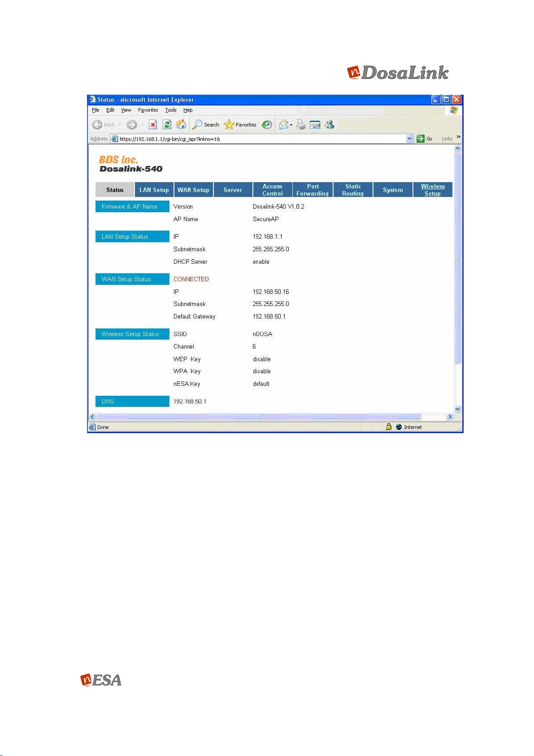Open the Access Control tab

(273, 190)
